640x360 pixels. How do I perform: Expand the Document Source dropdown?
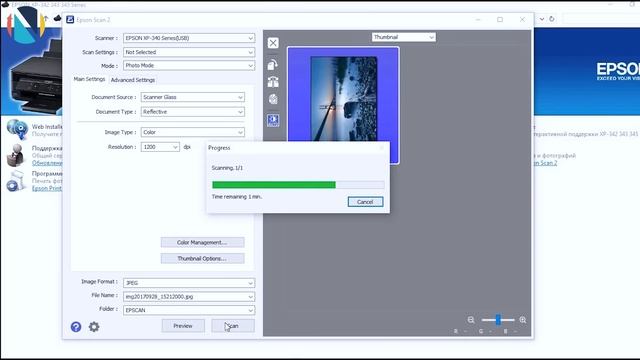click(193, 97)
